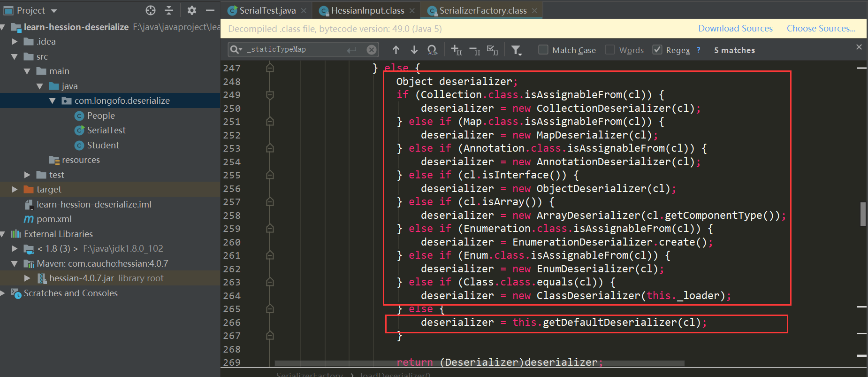Click fold marker at line 249
This screenshot has width=868, height=377.
[270, 95]
